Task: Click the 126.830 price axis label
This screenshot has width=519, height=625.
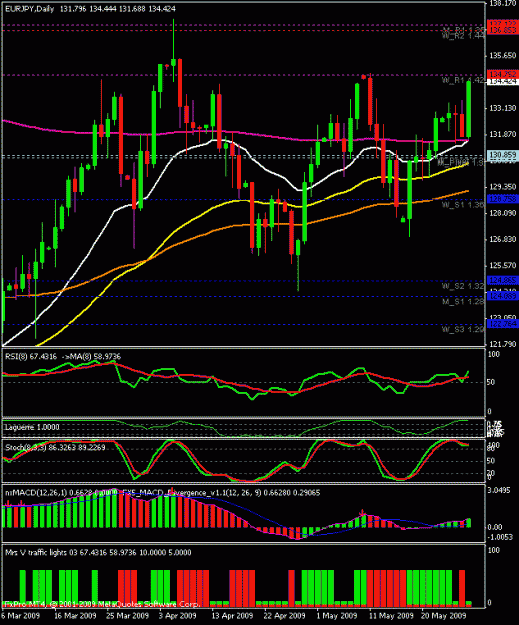Action: tap(503, 239)
